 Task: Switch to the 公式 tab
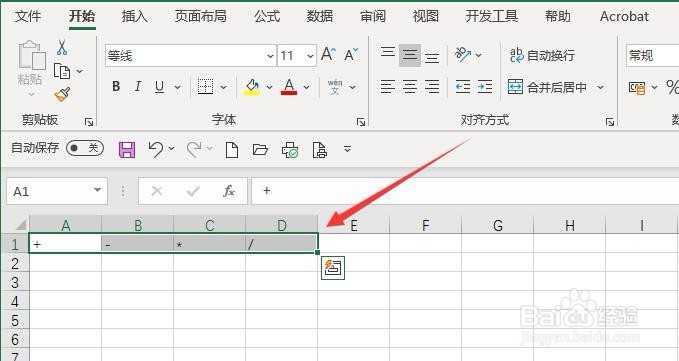(267, 16)
